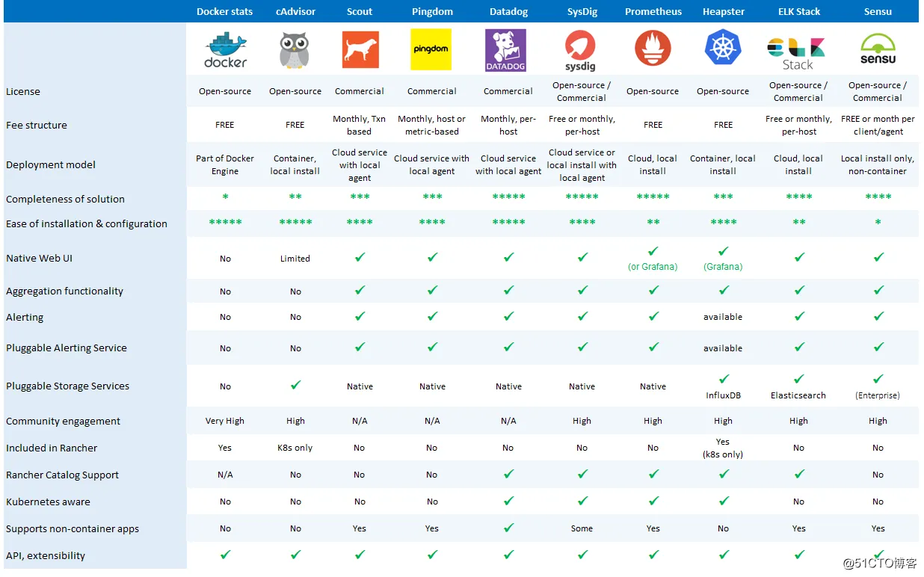924x577 pixels.
Task: Select the Sensu column header
Action: 878,11
